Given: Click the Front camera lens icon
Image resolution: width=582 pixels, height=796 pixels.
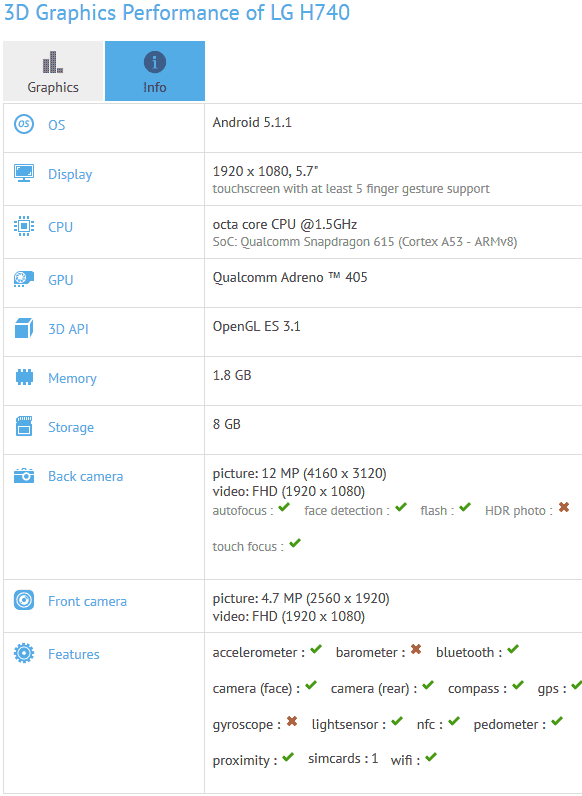Looking at the screenshot, I should [24, 600].
